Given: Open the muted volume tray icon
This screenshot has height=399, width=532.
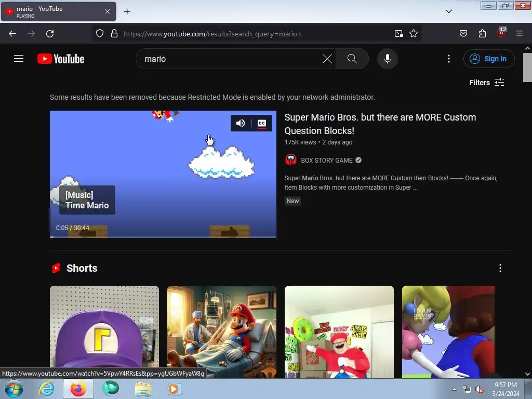Looking at the screenshot, I should click(x=480, y=390).
